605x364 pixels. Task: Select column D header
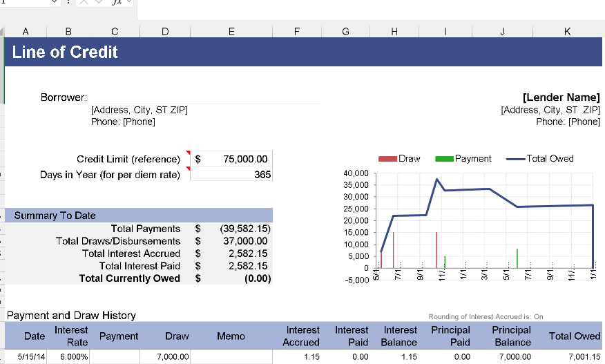165,32
